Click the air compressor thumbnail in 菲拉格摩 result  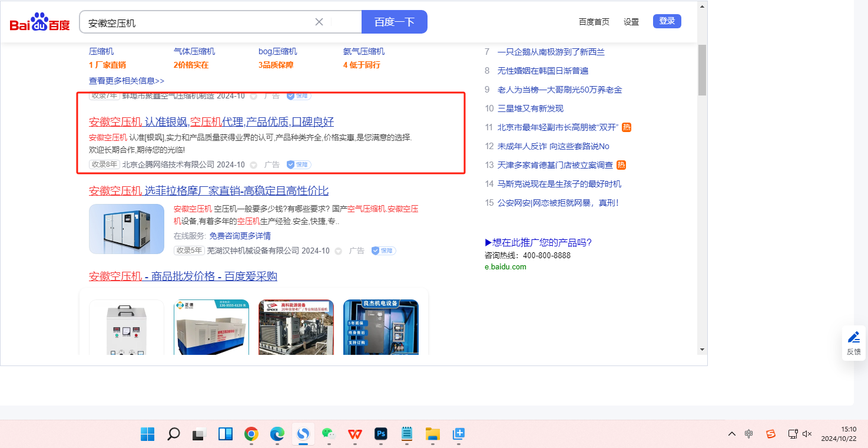click(x=127, y=229)
